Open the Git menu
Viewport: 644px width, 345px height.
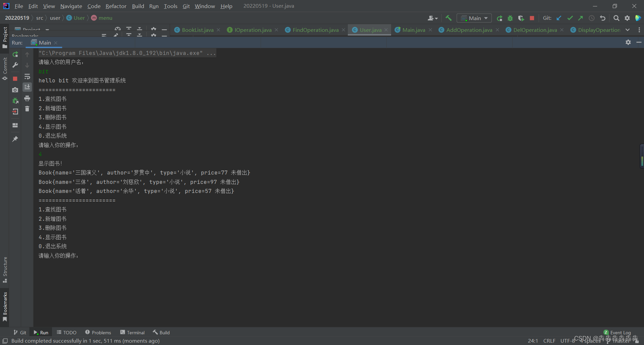(186, 6)
